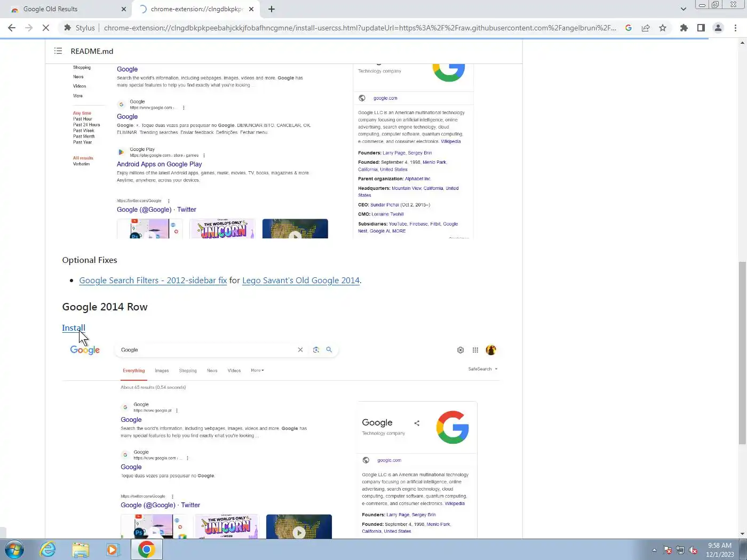Open Windows Explorer from the taskbar
The image size is (747, 560).
point(81,549)
